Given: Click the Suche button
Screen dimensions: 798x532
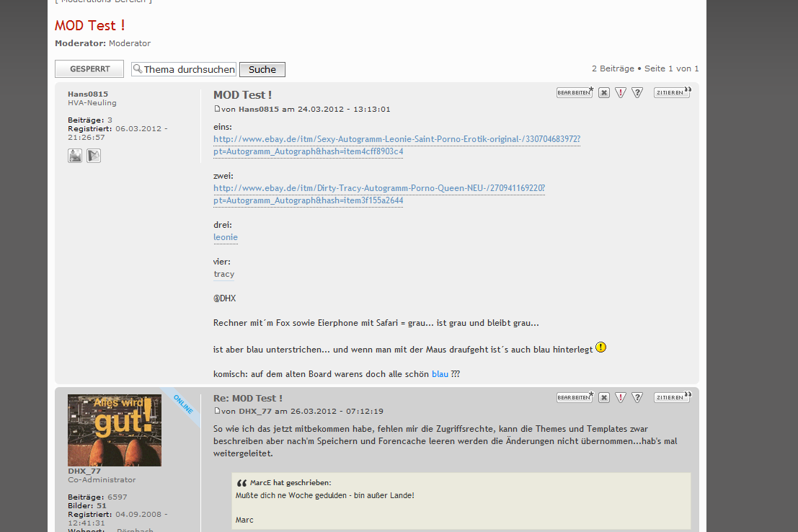Looking at the screenshot, I should pos(262,69).
